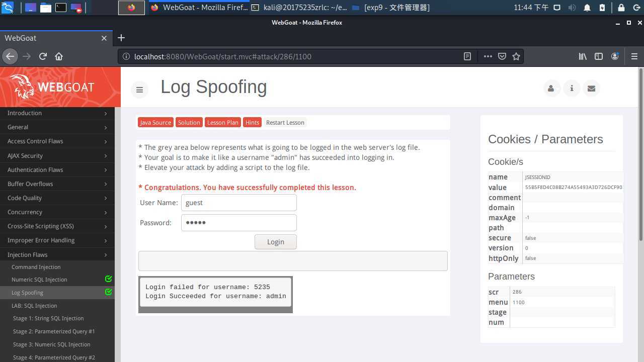Reload the WebGoat page
Viewport: 644px width, 362px height.
click(43, 56)
